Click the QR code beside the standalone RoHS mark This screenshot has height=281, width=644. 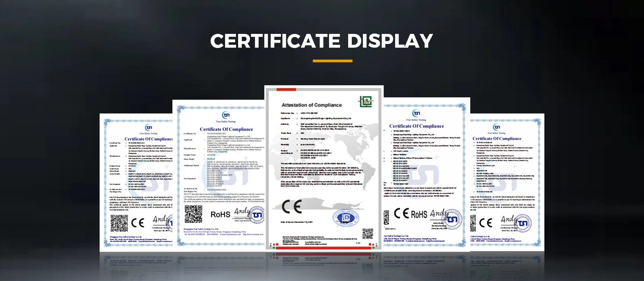[x=194, y=214]
